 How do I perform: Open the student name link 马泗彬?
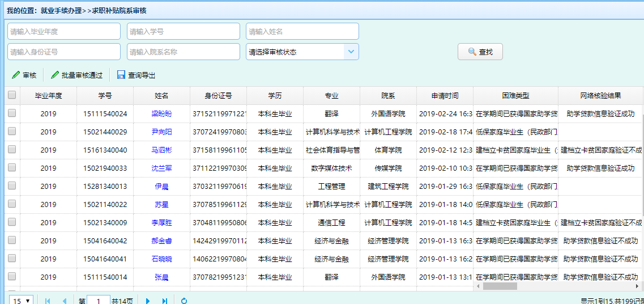click(x=161, y=150)
